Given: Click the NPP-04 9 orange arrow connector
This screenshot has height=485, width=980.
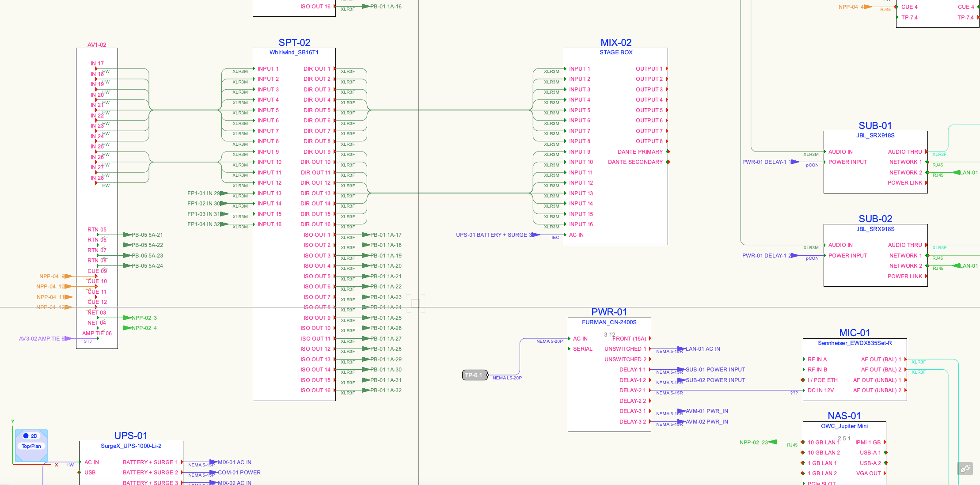Looking at the screenshot, I should point(68,277).
